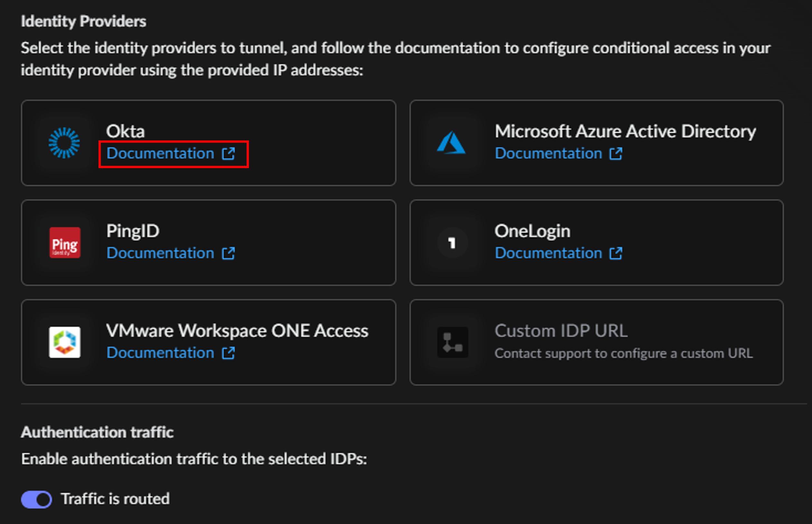The image size is (812, 524).
Task: Click external link icon beside VMware Documentation
Action: [x=228, y=353]
